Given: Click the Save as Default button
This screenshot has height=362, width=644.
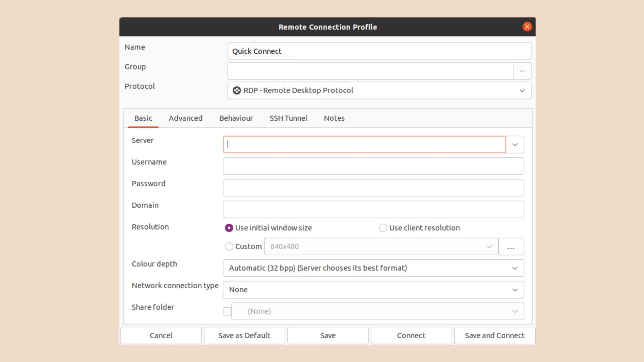Looking at the screenshot, I should (244, 335).
